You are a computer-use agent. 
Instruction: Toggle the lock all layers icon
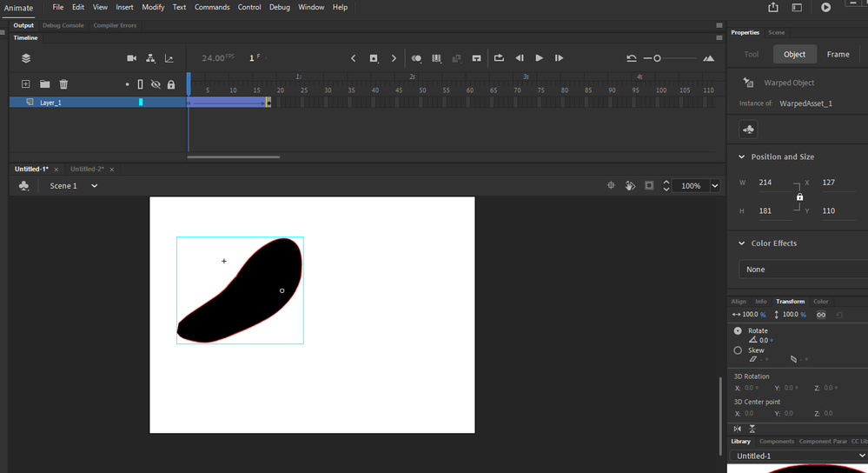pyautogui.click(x=171, y=84)
